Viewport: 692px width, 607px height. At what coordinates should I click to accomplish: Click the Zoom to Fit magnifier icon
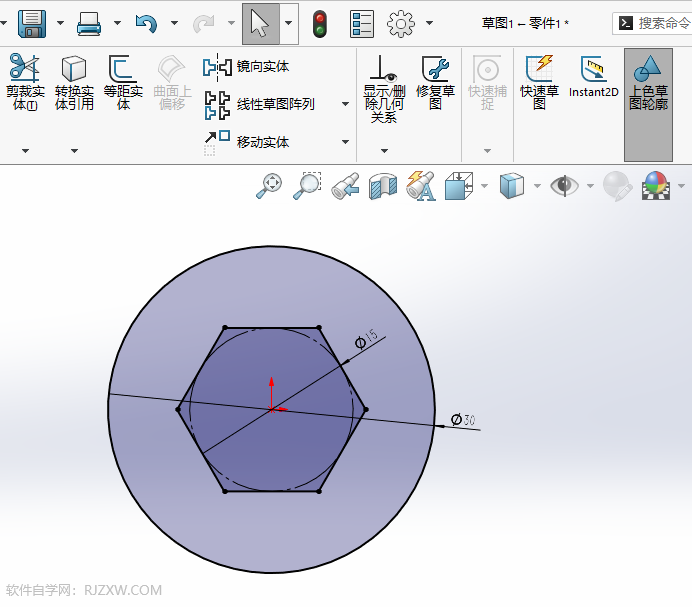pyautogui.click(x=269, y=186)
